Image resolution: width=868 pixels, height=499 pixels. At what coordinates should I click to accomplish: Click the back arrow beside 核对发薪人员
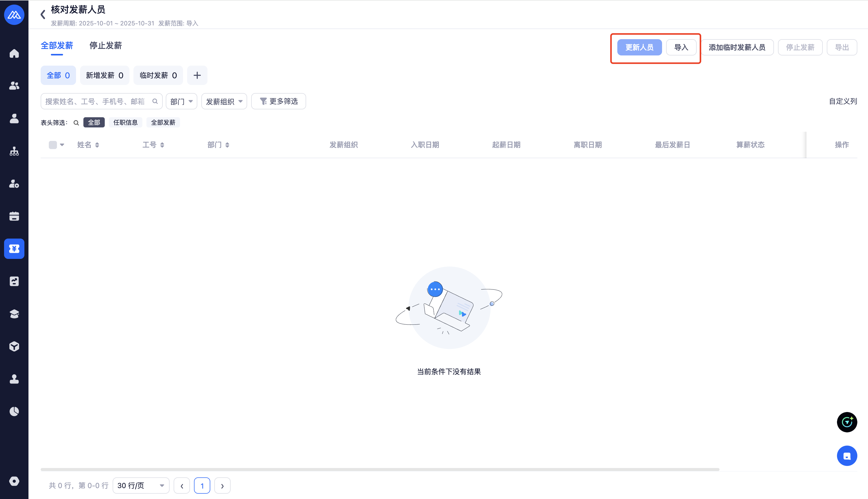click(43, 14)
